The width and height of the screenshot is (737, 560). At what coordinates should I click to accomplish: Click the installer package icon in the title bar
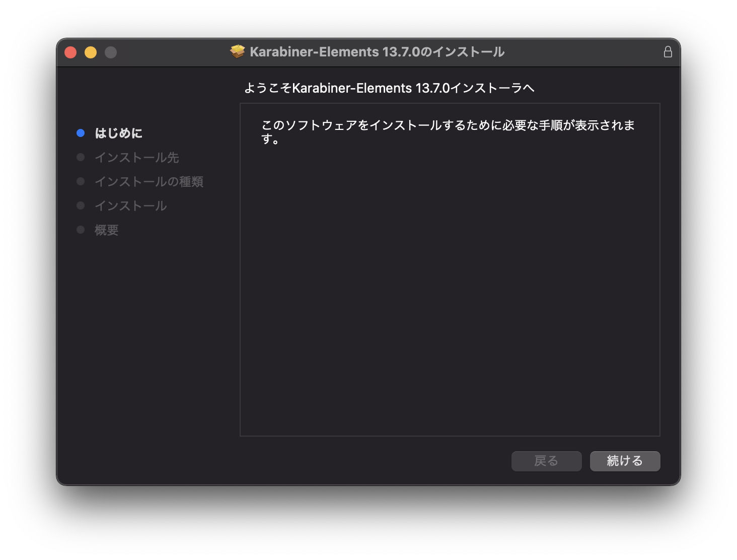tap(238, 51)
